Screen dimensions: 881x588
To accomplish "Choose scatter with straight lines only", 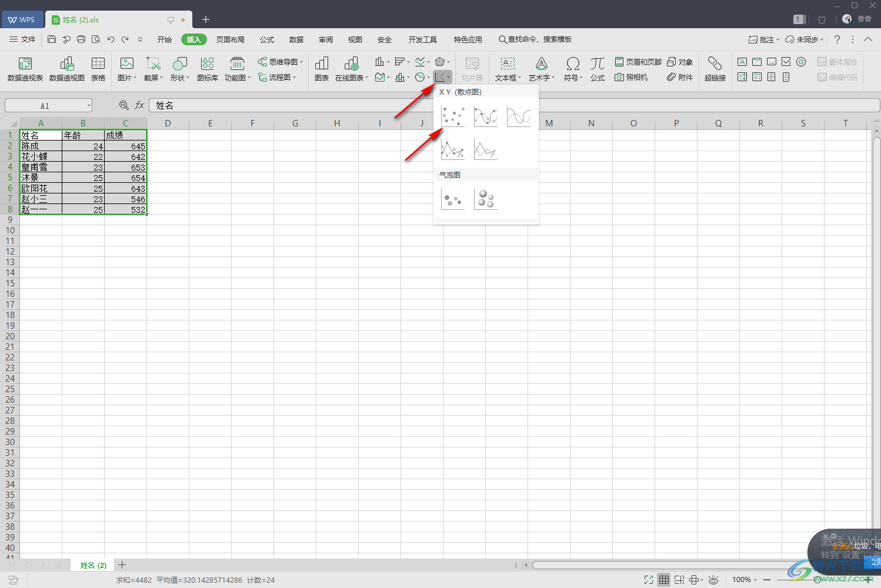I will (486, 149).
